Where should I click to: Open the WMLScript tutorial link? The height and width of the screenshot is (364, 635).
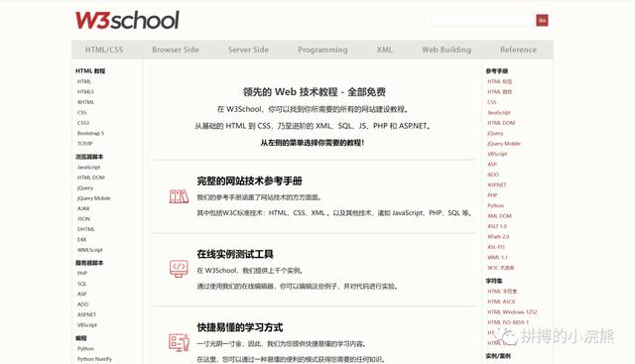[x=90, y=250]
